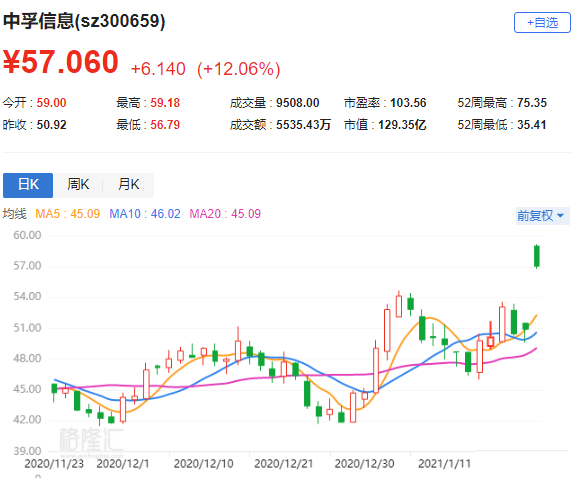
Task: Add the stock with the +自选 button
Action: pos(542,23)
